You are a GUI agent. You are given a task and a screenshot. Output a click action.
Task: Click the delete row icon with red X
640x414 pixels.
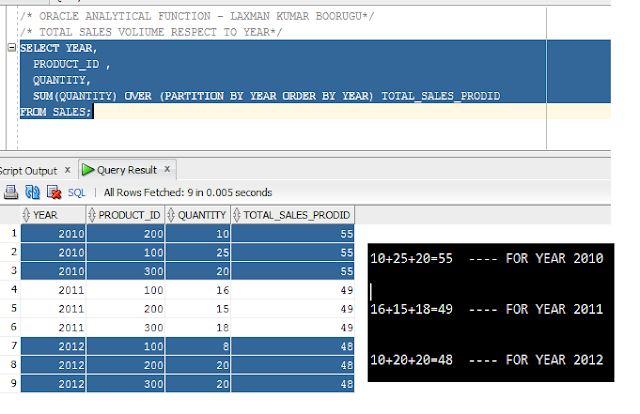pos(54,192)
